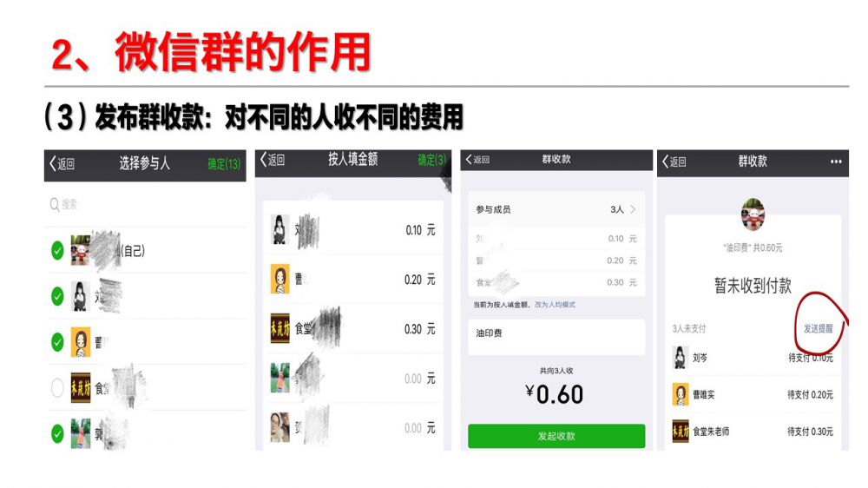Uncheck the participant marked (自己)
Screen dimensions: 868x488
tap(57, 250)
